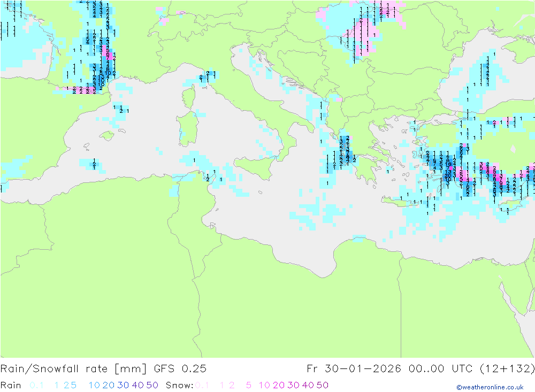Open the ©weatheronline.co.uk link
Screen dimensions: 535x392
pyautogui.click(x=490, y=387)
